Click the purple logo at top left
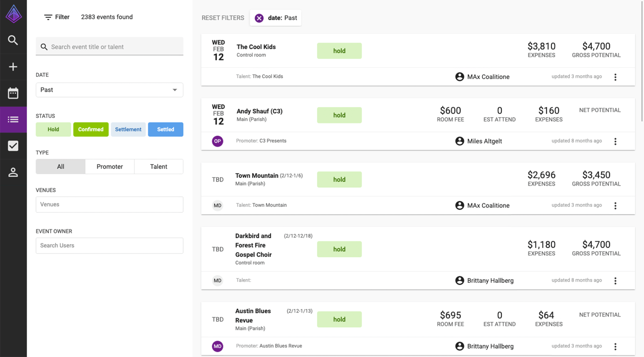Screen dimensions: 644x357 [14, 14]
